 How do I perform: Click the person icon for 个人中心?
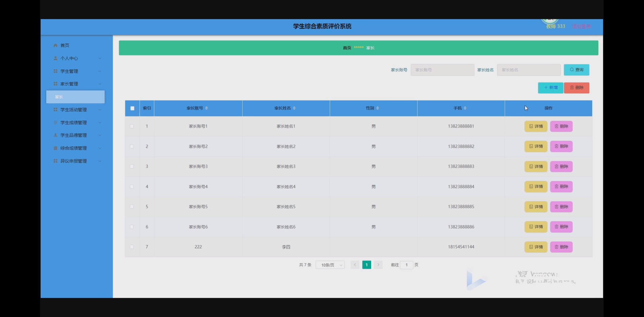coord(56,58)
